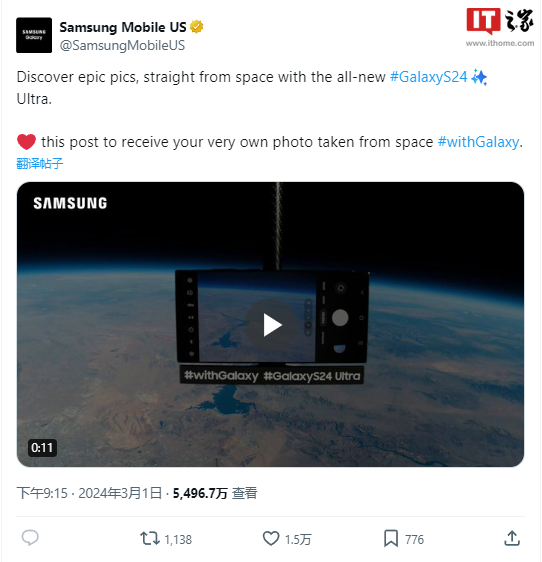The width and height of the screenshot is (542, 562).
Task: Click the Samsung Mobile US display name
Action: pyautogui.click(x=123, y=27)
